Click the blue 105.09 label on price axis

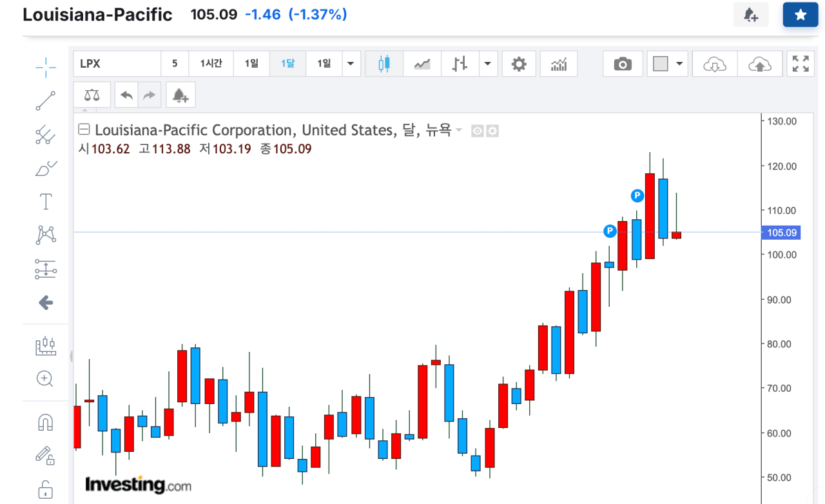click(781, 233)
